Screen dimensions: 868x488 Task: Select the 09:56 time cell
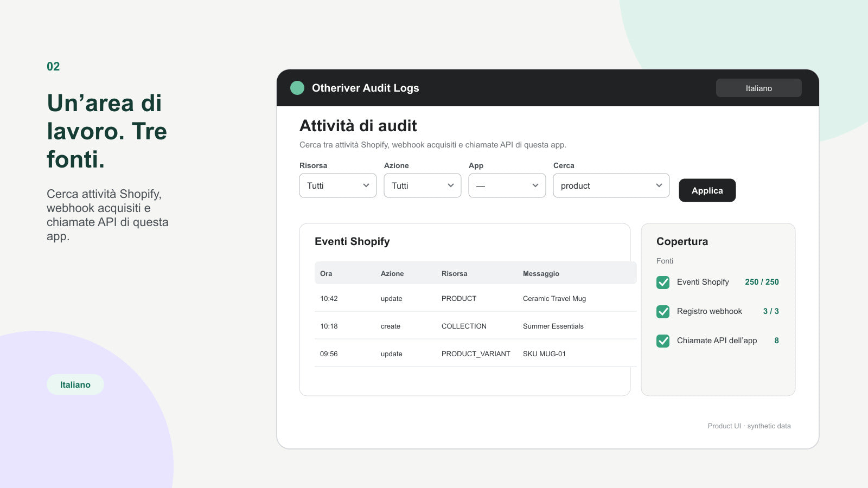[329, 354]
